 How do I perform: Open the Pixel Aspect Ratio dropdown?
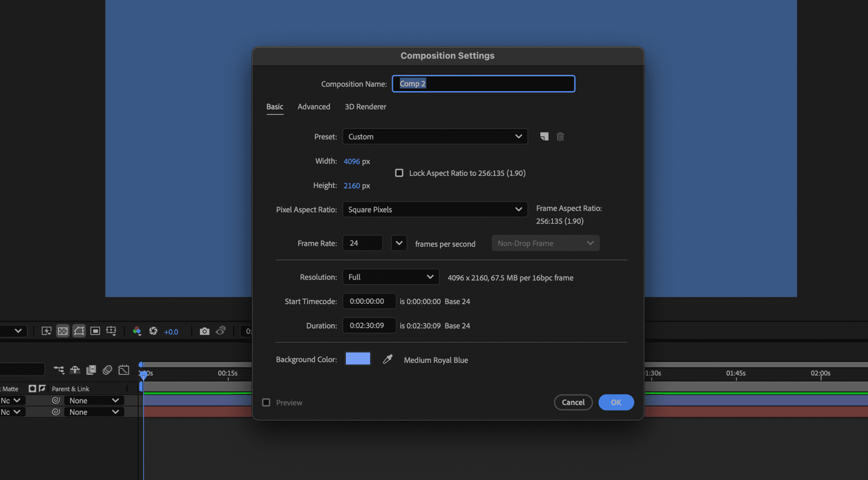point(435,209)
